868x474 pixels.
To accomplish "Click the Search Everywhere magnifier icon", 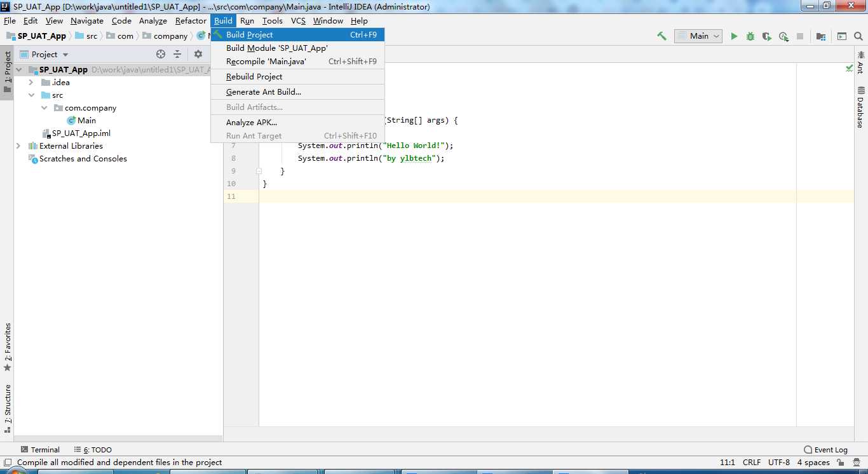I will click(858, 36).
